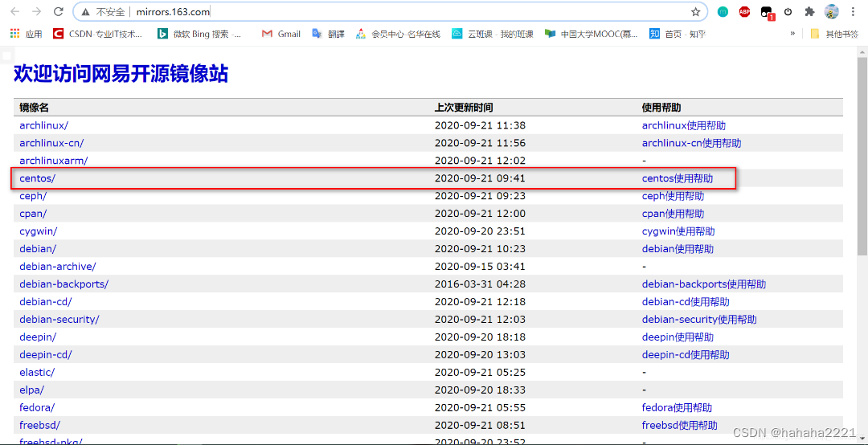Open the 知乎 homepage bookmark
Viewport: 868px width, 445px height.
point(678,34)
